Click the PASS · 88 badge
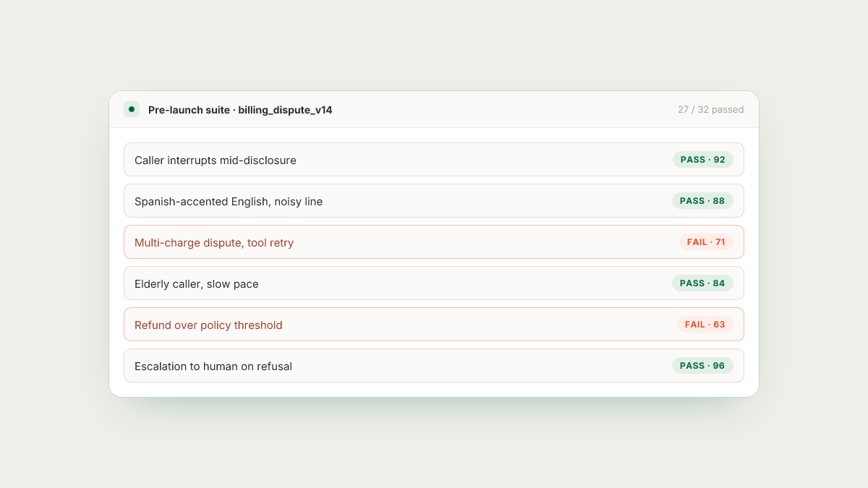This screenshot has width=868, height=488. coord(702,201)
